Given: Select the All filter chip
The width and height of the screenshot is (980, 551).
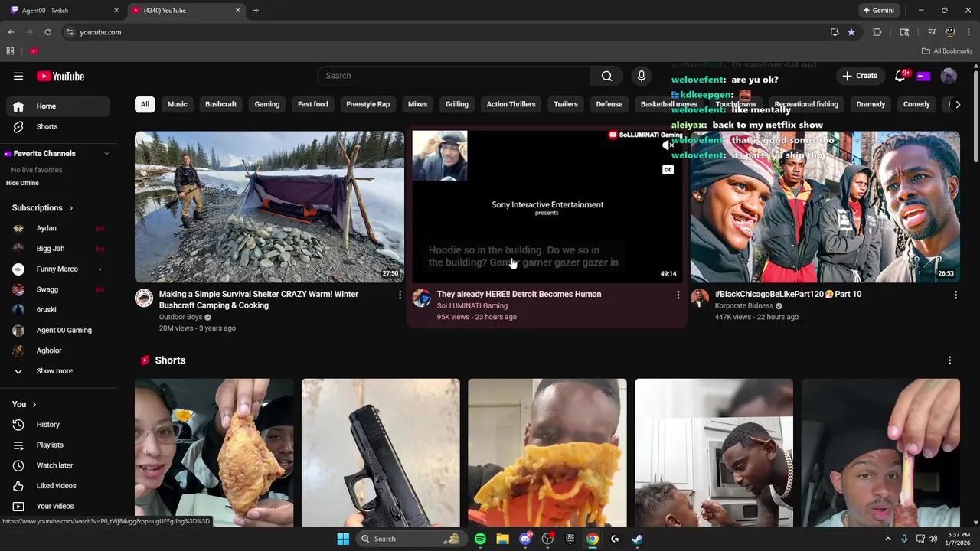Looking at the screenshot, I should click(145, 104).
